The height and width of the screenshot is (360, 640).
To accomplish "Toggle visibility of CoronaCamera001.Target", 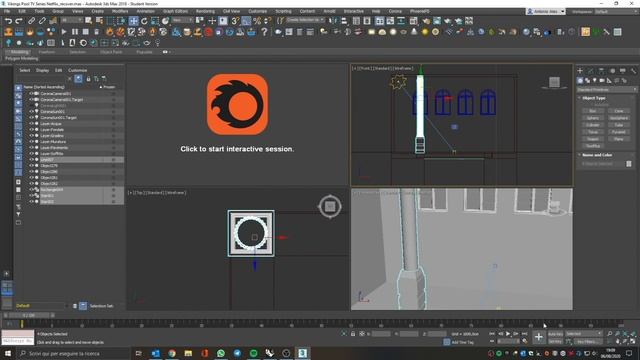I will [31, 100].
